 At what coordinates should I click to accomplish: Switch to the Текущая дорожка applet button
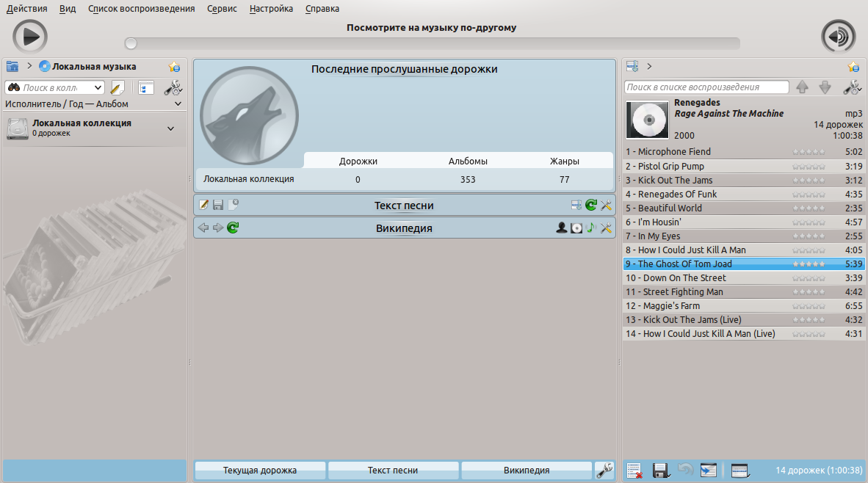(260, 471)
